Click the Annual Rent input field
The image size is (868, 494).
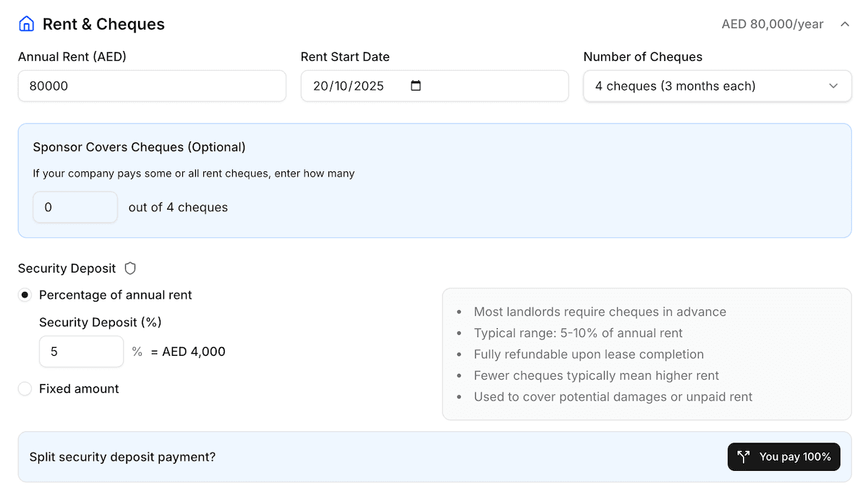[152, 85]
